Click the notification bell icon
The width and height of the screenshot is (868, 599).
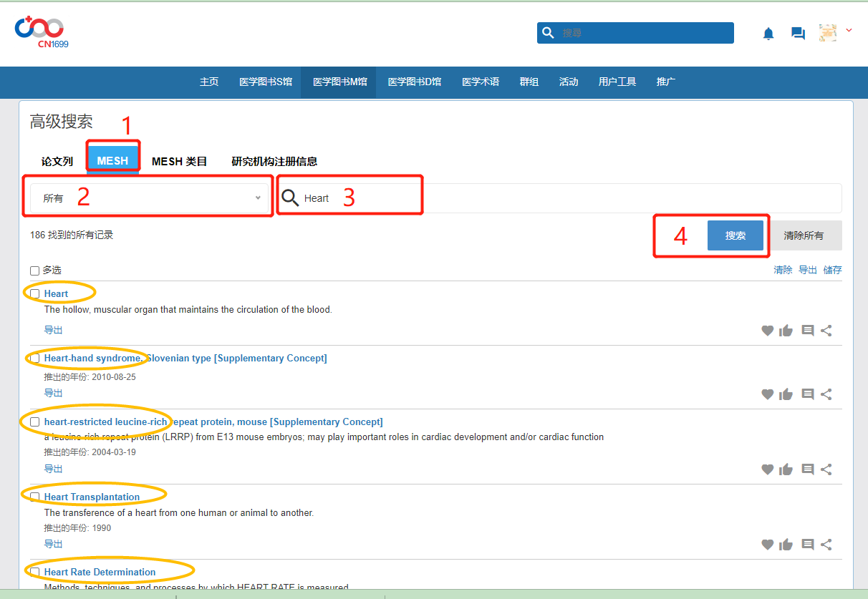click(768, 34)
